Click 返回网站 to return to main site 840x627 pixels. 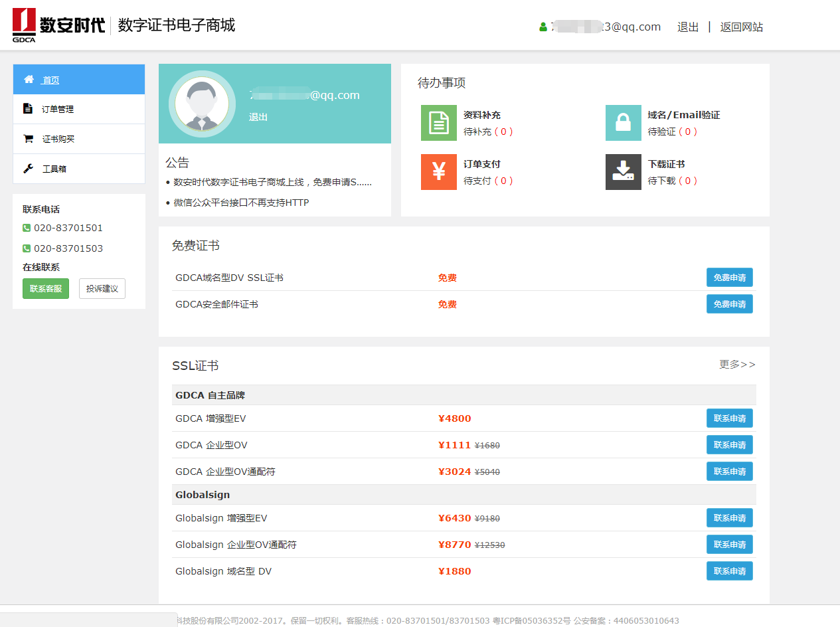pyautogui.click(x=741, y=27)
